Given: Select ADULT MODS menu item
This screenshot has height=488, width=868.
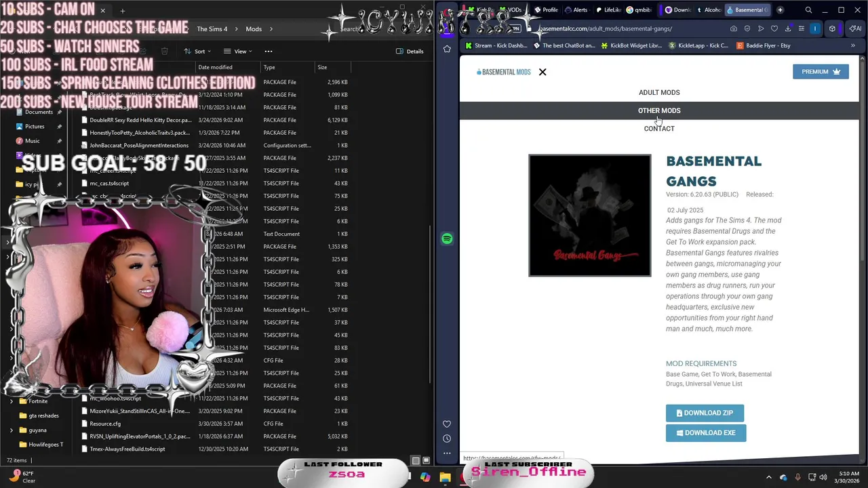Looking at the screenshot, I should pos(659,92).
